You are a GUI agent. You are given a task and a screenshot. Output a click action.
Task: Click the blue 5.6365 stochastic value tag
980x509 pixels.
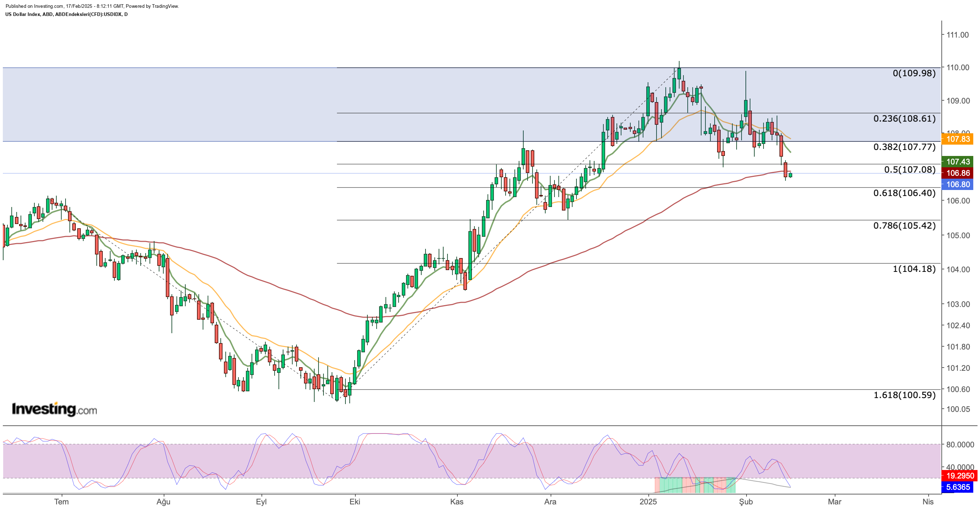[x=957, y=487]
